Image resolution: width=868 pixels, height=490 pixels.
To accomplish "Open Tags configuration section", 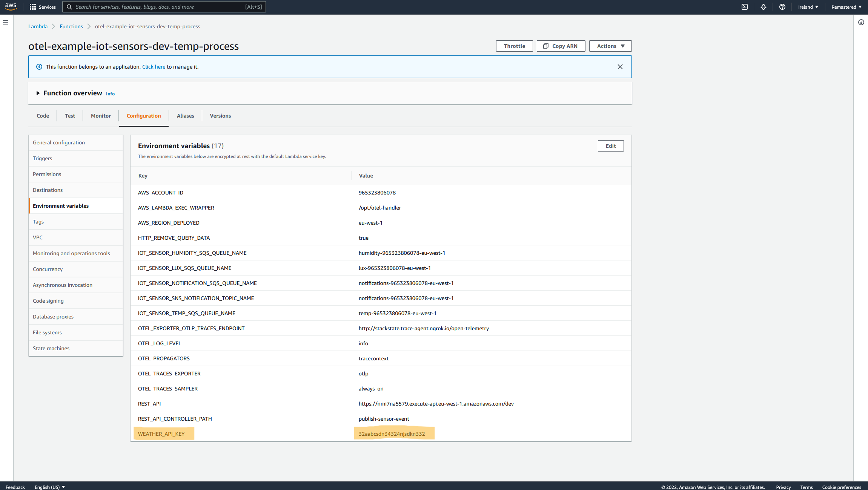I will pyautogui.click(x=76, y=222).
